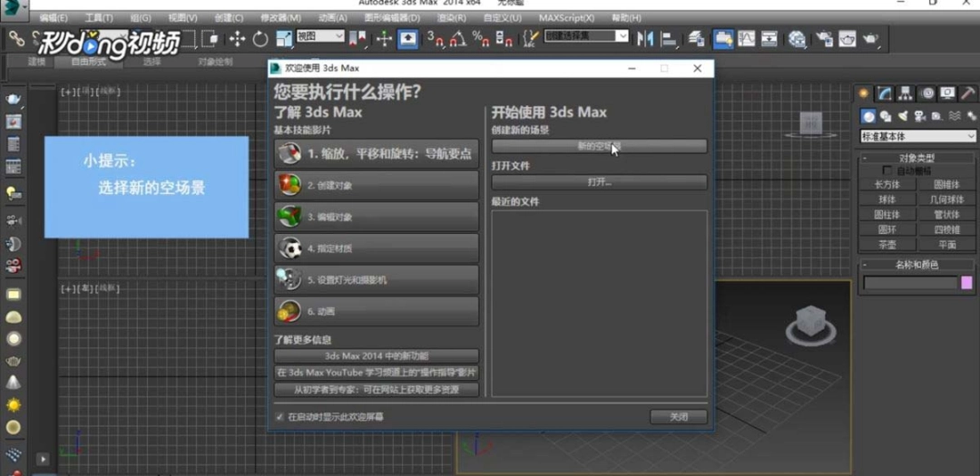
Task: Enable the 自动栅格 checkbox
Action: [887, 170]
